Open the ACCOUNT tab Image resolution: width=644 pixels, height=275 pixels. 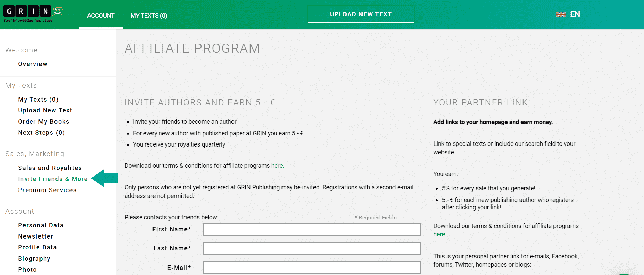click(101, 16)
